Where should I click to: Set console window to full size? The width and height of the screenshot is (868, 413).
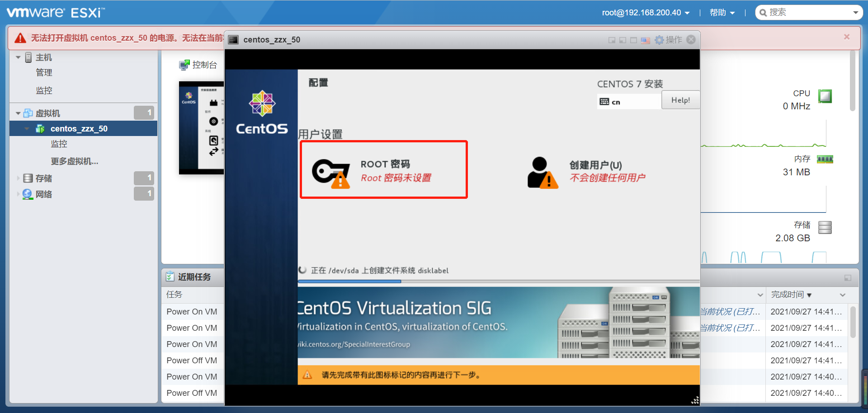point(633,40)
